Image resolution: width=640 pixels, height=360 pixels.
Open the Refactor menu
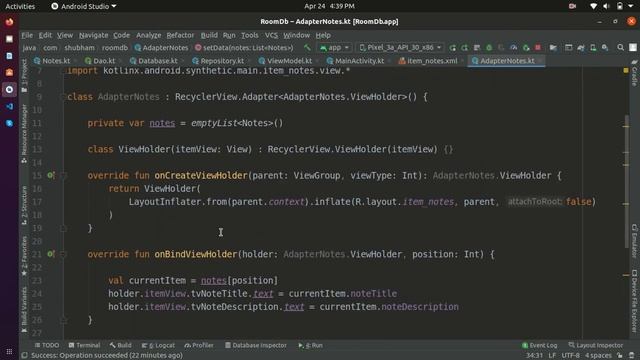(x=180, y=35)
